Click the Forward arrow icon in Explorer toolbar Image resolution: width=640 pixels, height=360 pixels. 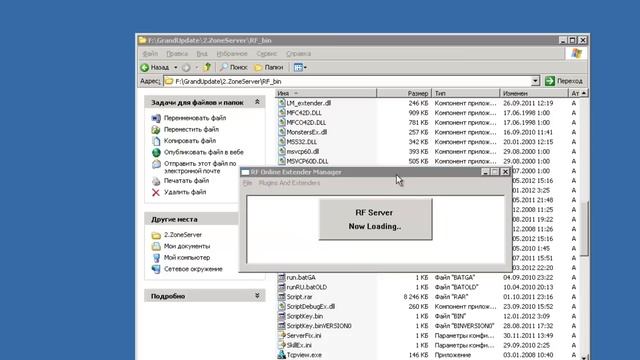point(186,67)
